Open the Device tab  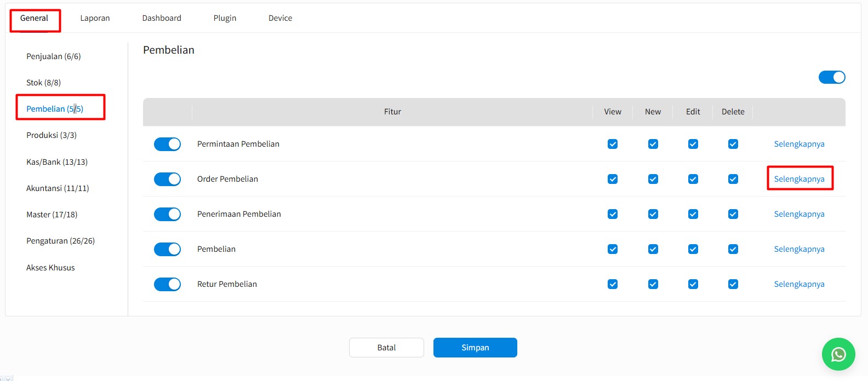click(x=280, y=18)
